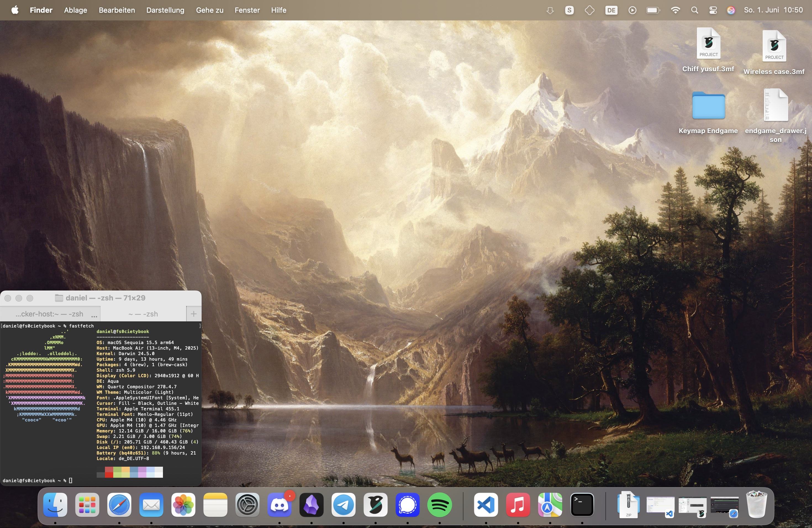812x528 pixels.
Task: Click the date and time clock
Action: [x=773, y=10]
